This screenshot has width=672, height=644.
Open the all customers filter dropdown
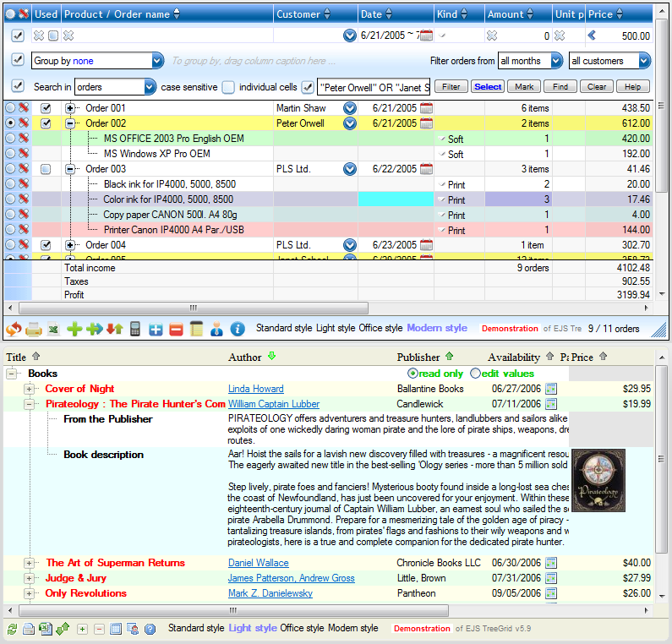point(645,61)
